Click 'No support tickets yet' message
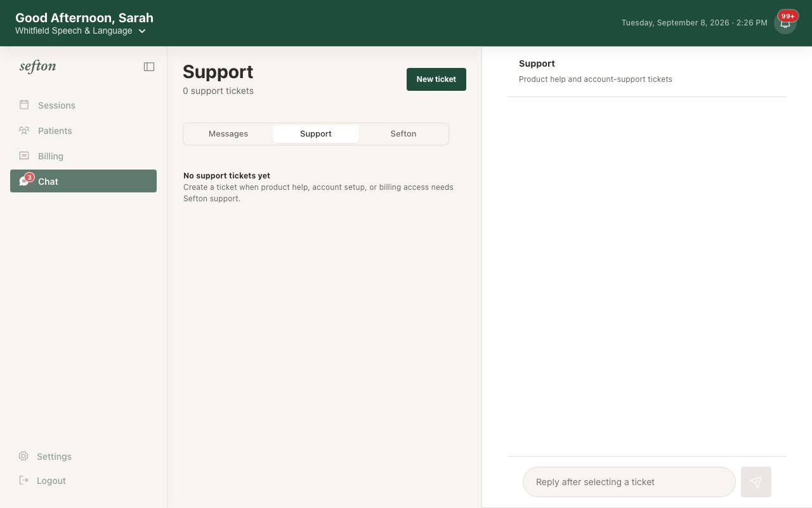This screenshot has height=508, width=812. 227,176
